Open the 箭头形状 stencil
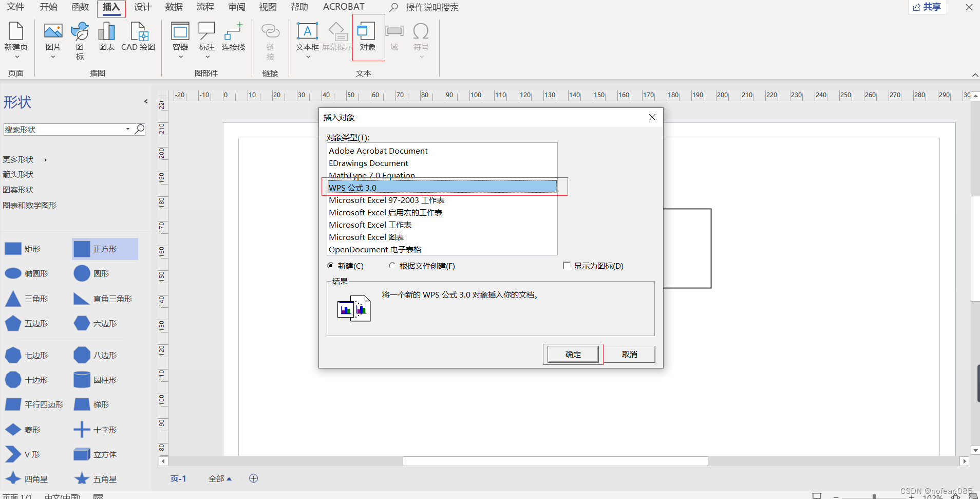This screenshot has width=980, height=499. (18, 175)
